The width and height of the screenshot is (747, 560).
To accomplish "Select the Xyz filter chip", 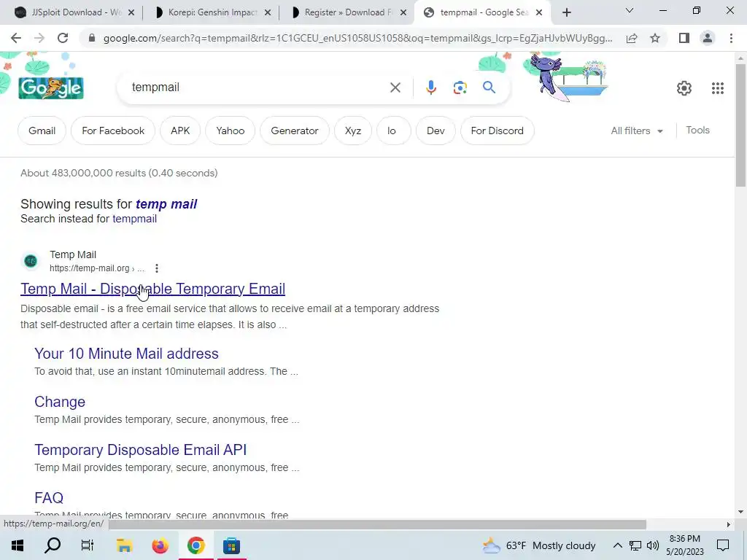I will coord(353,131).
